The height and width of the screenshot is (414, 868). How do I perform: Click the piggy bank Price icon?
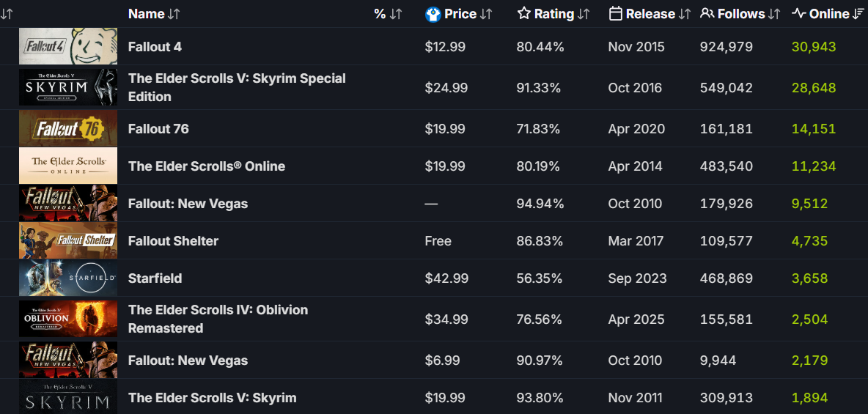(x=433, y=14)
